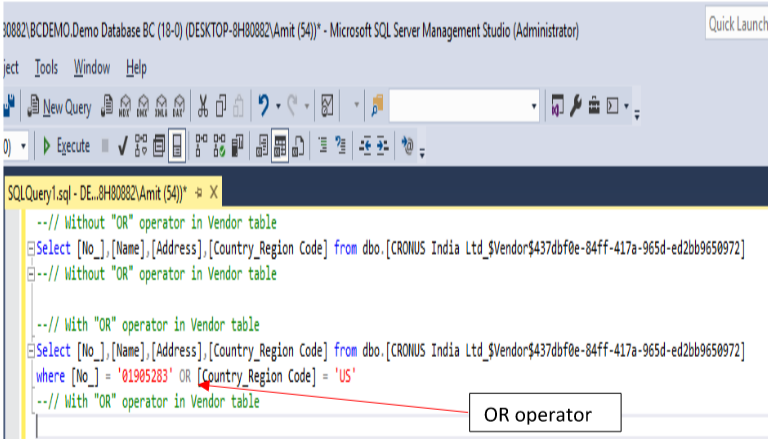Open a New Query window
This screenshot has height=439, width=768.
(59, 106)
